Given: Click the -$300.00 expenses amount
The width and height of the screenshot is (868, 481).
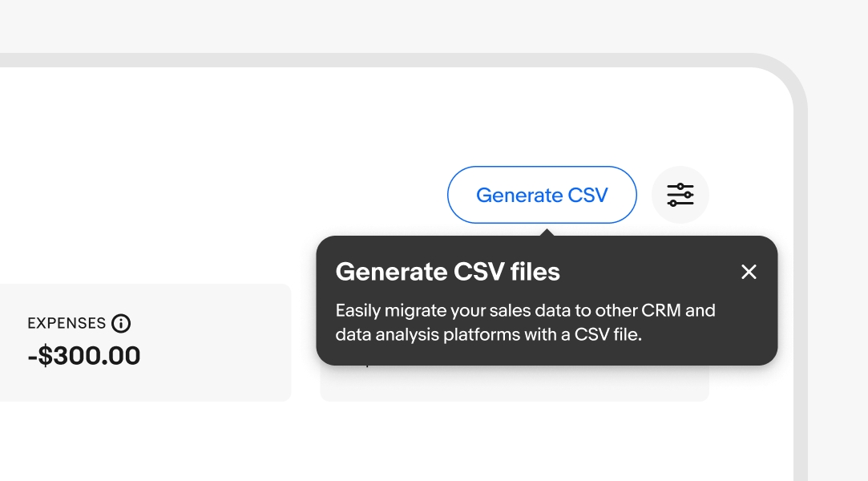Looking at the screenshot, I should [x=84, y=355].
